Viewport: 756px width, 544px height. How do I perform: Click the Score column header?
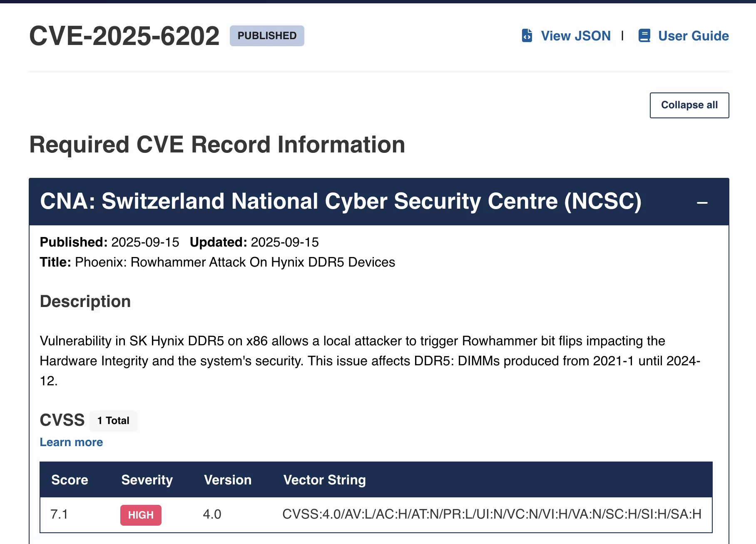pyautogui.click(x=70, y=480)
